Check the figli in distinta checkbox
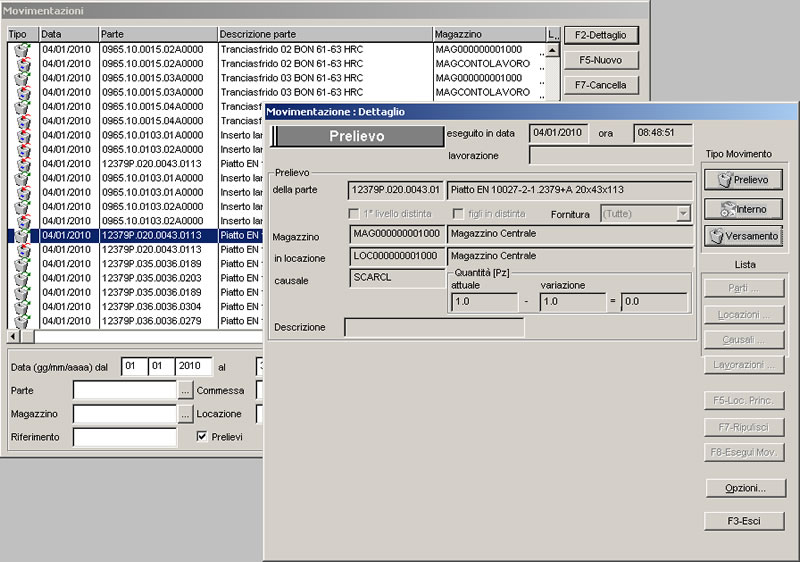 point(458,213)
